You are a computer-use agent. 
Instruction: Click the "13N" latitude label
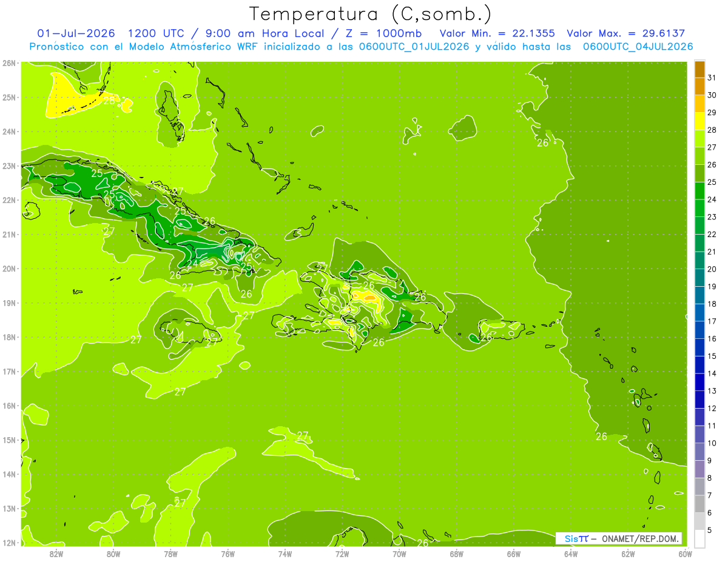(x=8, y=508)
